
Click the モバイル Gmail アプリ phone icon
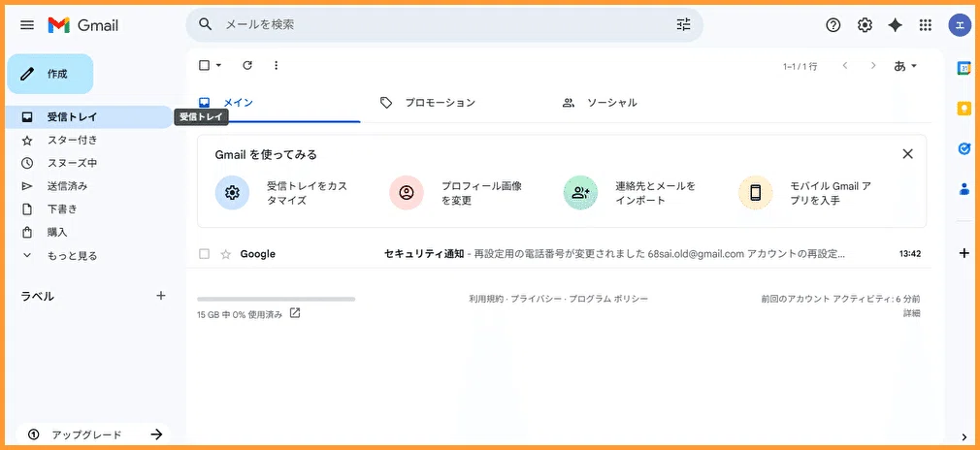click(x=756, y=192)
